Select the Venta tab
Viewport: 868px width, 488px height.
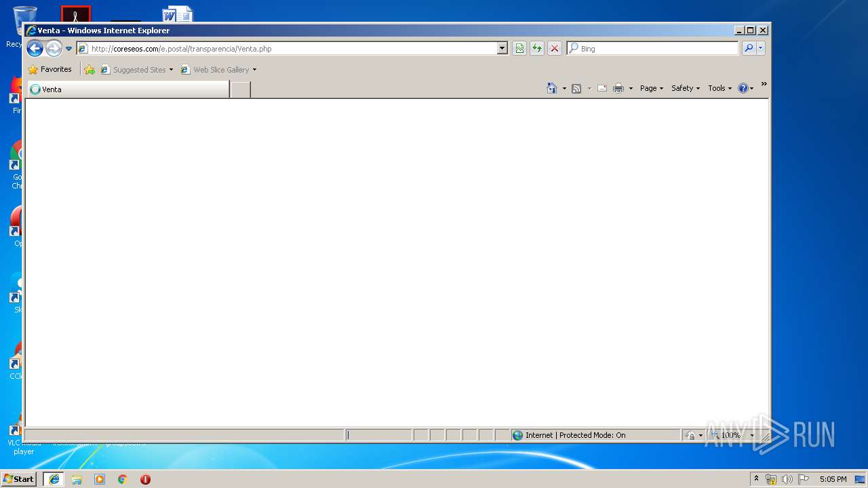pos(128,89)
